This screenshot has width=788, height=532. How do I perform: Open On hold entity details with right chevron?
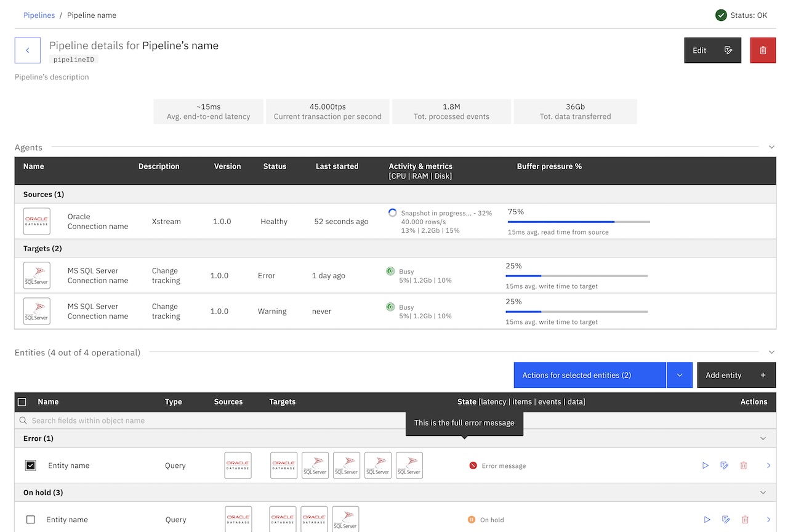pyautogui.click(x=769, y=520)
